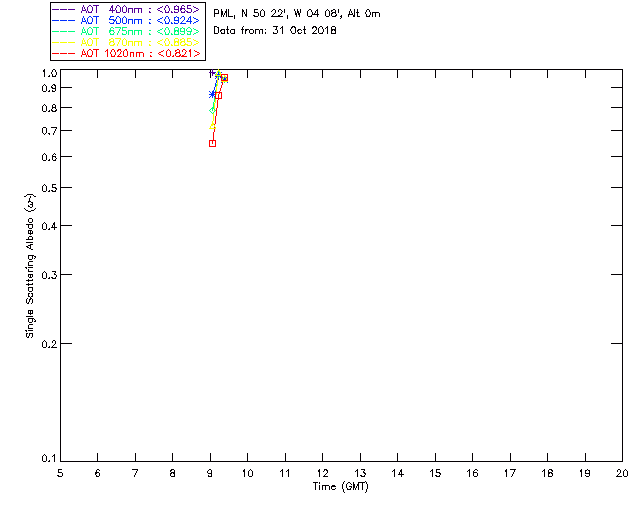This screenshot has height=512, width=640.
Task: Click the y-axis tick label 0.7
Action: (49, 131)
